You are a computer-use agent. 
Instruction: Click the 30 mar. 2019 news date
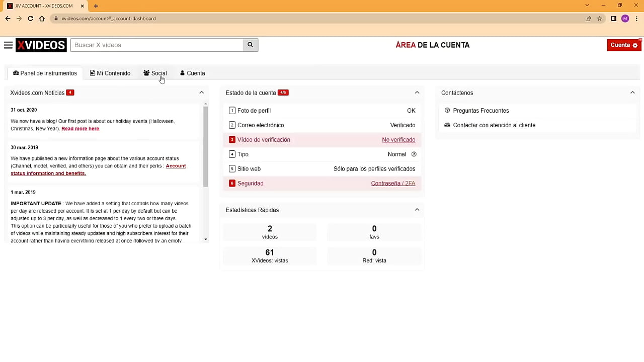pos(24,148)
